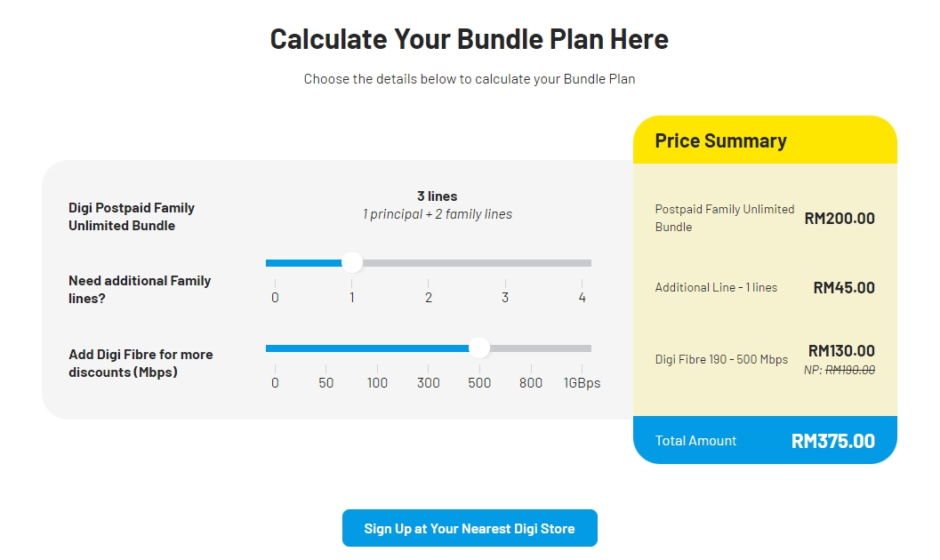This screenshot has width=940, height=560.
Task: Set Family lines slider to 4
Action: (582, 262)
